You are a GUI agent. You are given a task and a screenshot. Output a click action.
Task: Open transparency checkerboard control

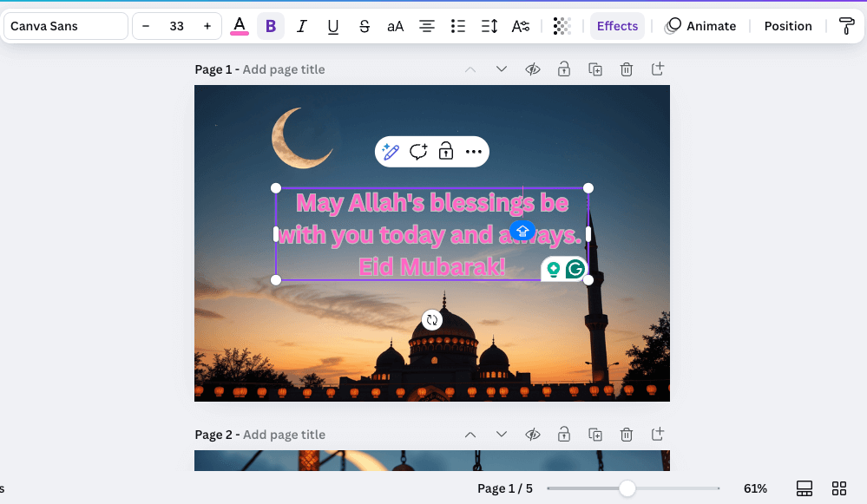click(562, 26)
